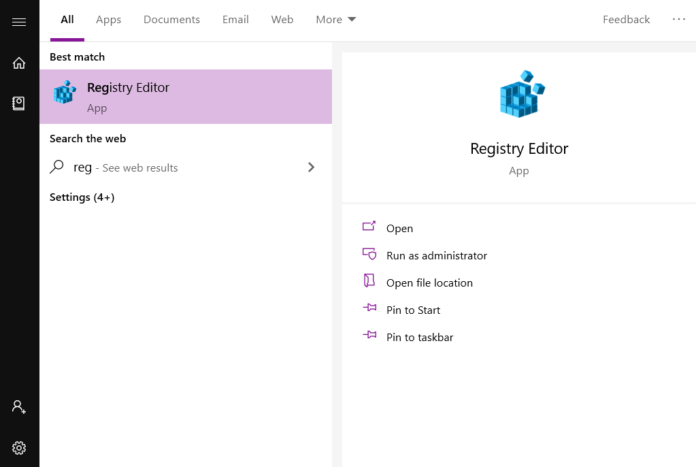Image resolution: width=696 pixels, height=467 pixels.
Task: Switch to the Documents tab
Action: point(171,20)
